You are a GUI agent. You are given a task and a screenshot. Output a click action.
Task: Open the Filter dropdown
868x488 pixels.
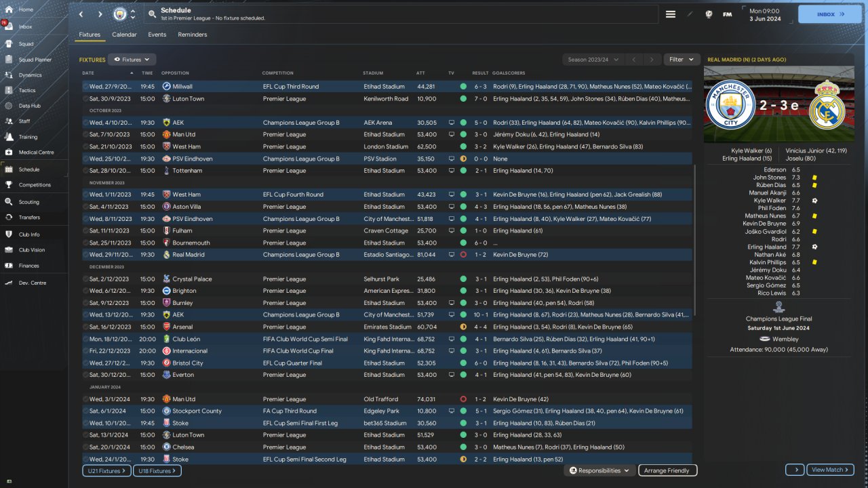click(682, 60)
